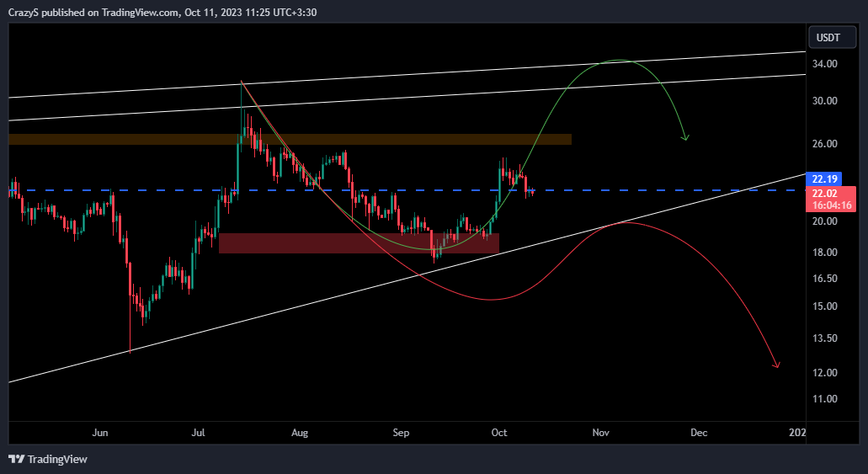This screenshot has width=868, height=474.
Task: Click the 30.00 price axis value
Action: pos(824,101)
